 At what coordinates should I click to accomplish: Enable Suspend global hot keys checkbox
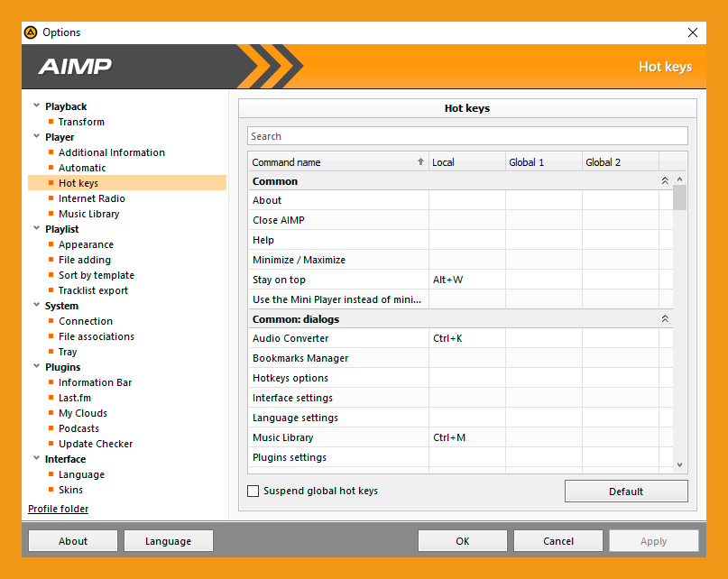(253, 492)
